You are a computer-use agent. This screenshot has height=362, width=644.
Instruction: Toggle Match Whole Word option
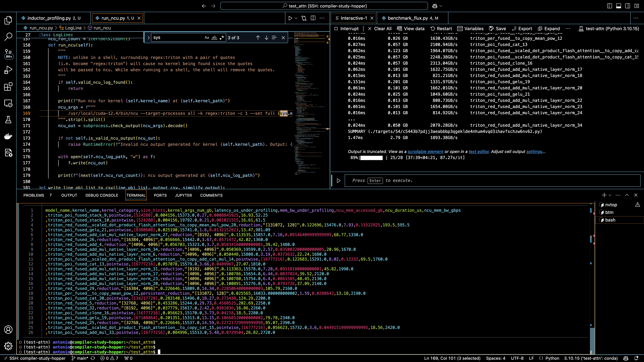click(214, 38)
